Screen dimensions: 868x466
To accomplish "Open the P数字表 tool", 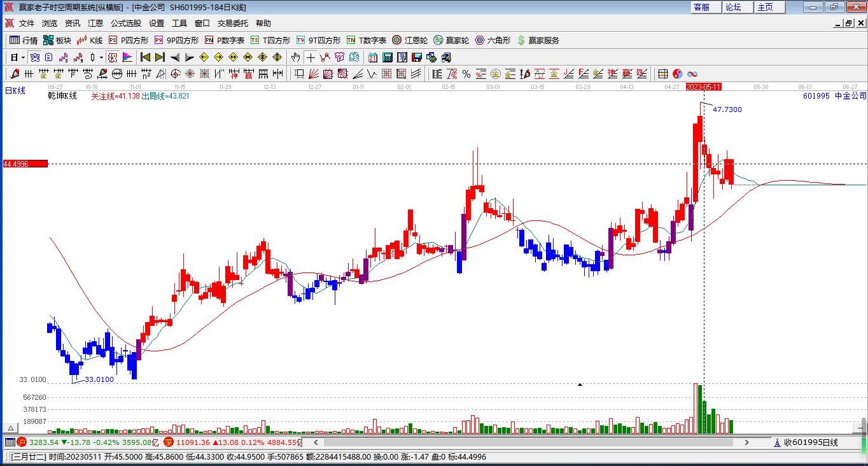I will pos(224,40).
